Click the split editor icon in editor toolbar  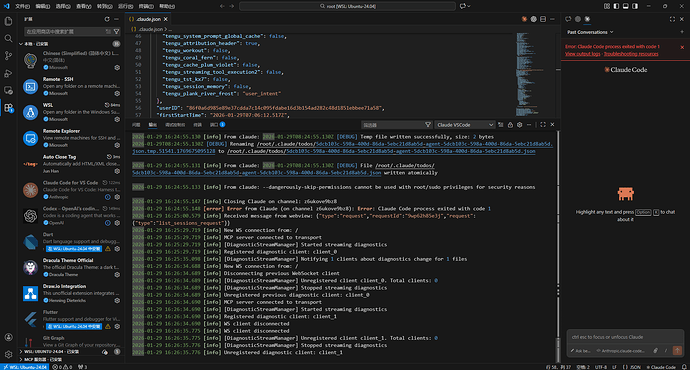(x=543, y=19)
